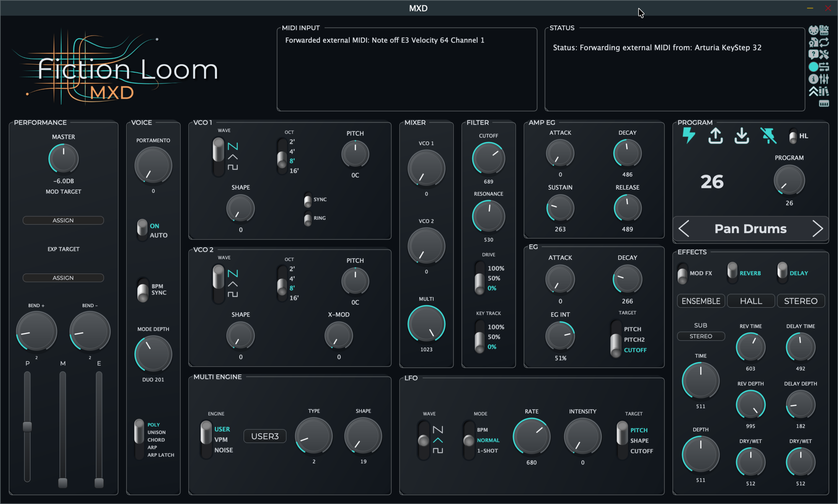
Task: Open the help question speech-bubble icon
Action: (813, 54)
